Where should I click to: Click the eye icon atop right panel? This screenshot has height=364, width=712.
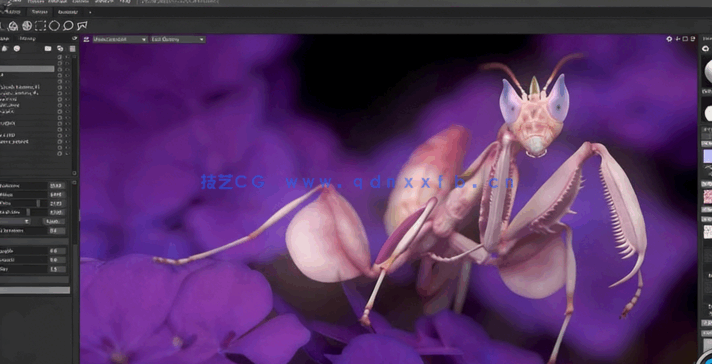706,49
